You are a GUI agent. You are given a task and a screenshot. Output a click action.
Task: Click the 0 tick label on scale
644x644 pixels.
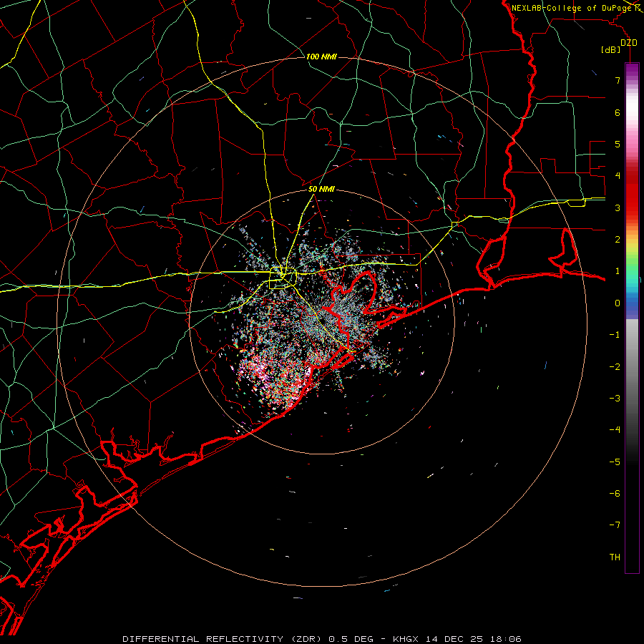pos(618,303)
